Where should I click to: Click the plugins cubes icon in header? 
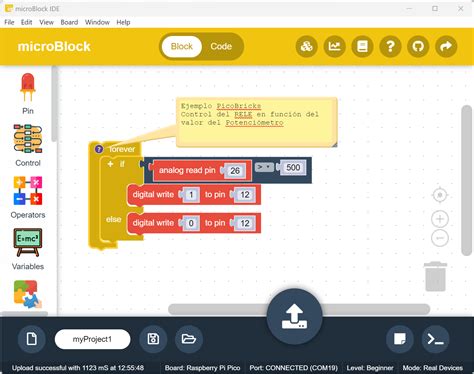(x=306, y=46)
